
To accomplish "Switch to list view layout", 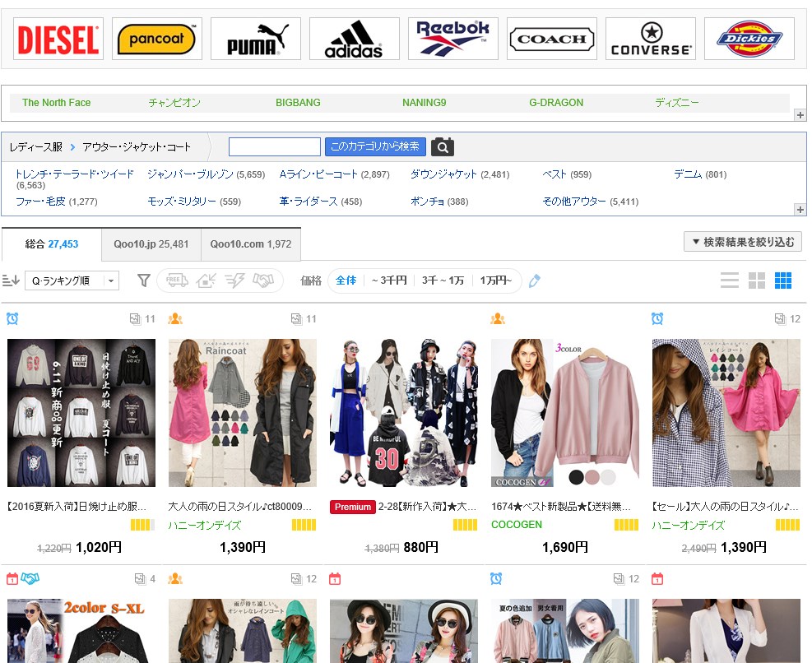I will tap(730, 280).
